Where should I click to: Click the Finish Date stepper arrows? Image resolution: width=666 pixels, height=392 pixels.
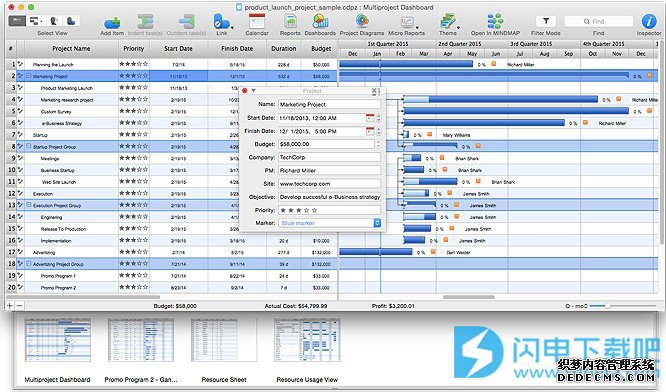click(378, 131)
